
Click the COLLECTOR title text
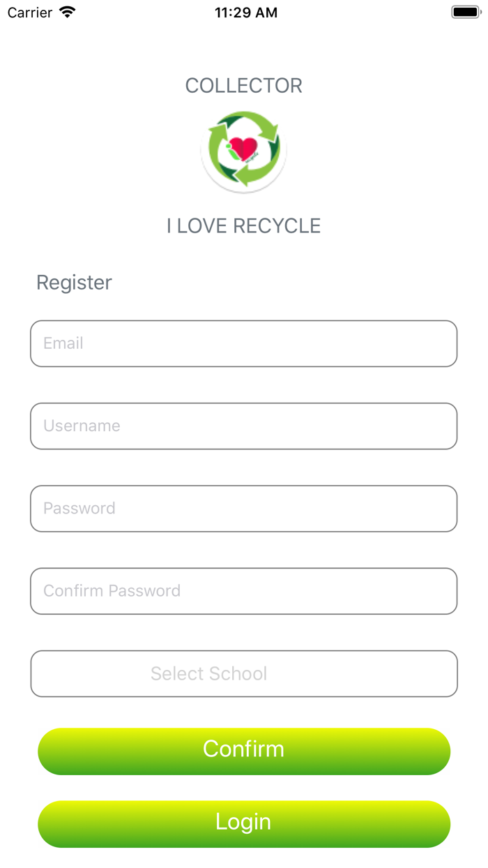coord(243,85)
